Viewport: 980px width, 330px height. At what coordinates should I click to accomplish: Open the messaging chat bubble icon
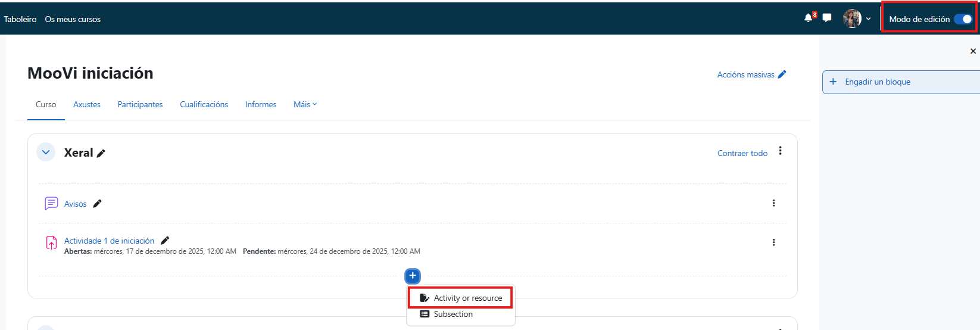[827, 18]
